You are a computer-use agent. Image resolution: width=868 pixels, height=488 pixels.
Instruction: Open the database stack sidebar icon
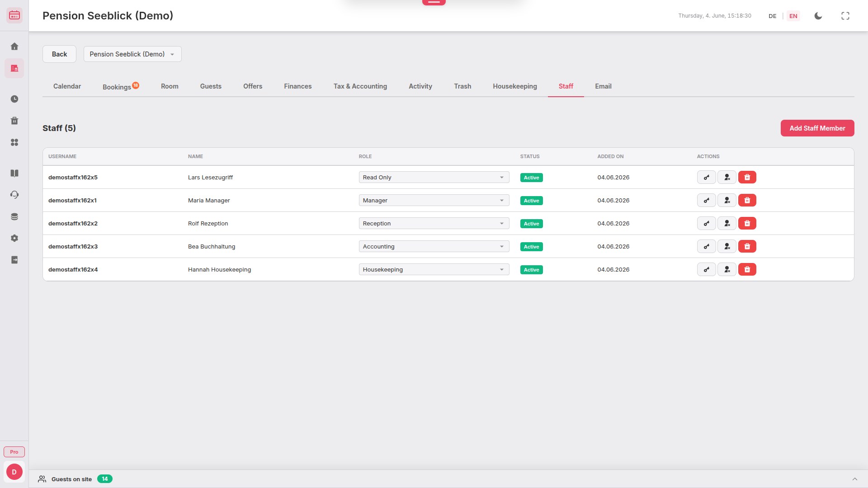(x=14, y=216)
